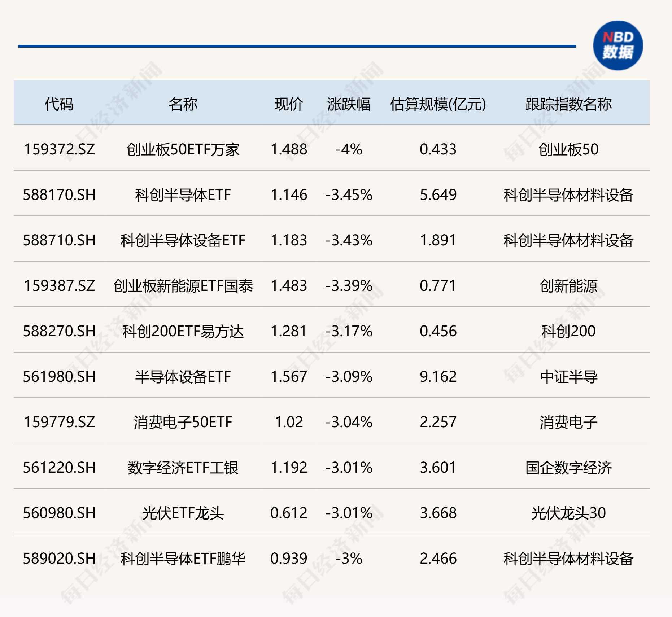Click tracked index 国企数字经济
The height and width of the screenshot is (617, 672).
click(x=568, y=468)
